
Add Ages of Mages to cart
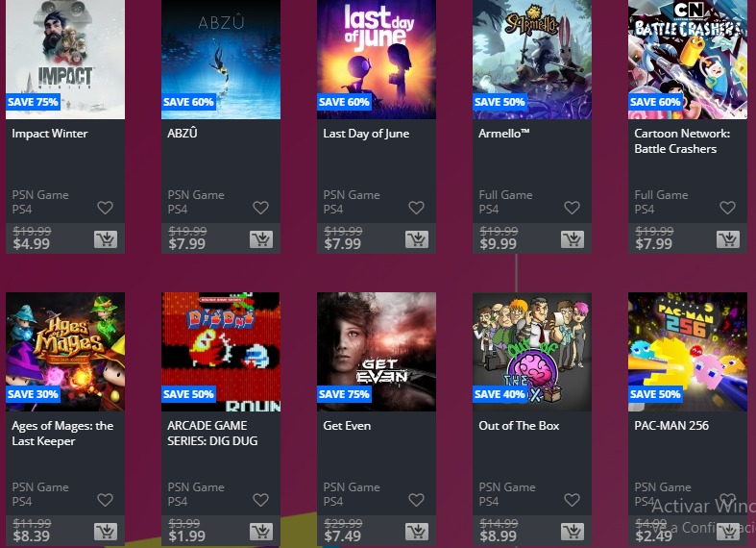106,532
